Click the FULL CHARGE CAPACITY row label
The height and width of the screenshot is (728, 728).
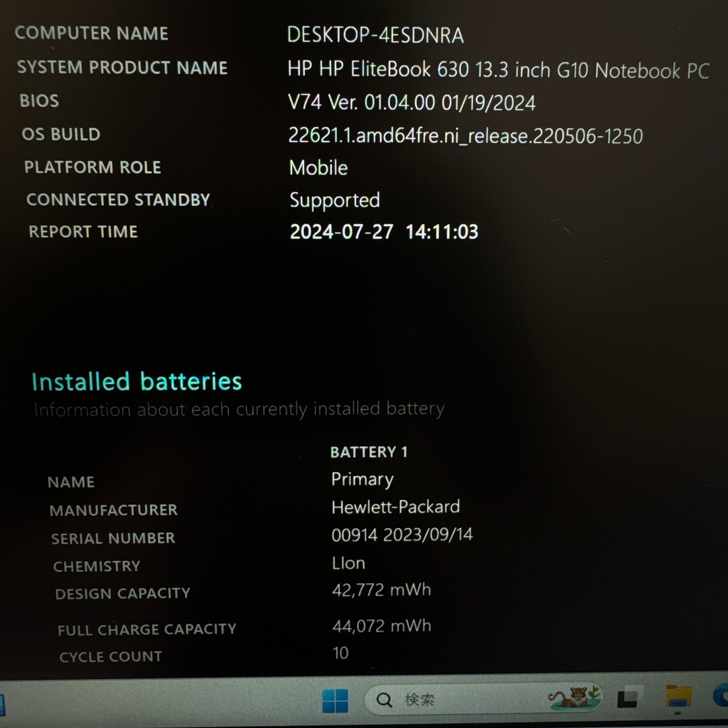(147, 630)
